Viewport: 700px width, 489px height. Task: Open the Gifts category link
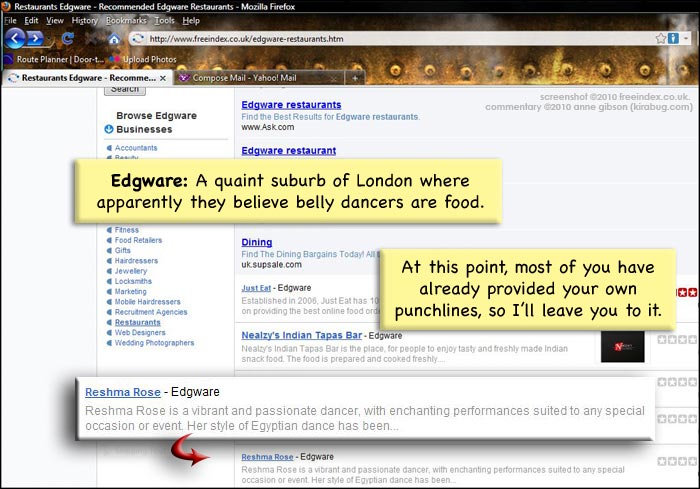123,251
